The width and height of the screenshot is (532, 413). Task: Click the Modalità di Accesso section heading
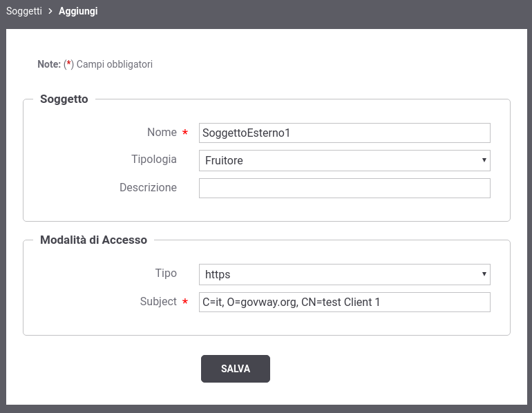point(94,240)
